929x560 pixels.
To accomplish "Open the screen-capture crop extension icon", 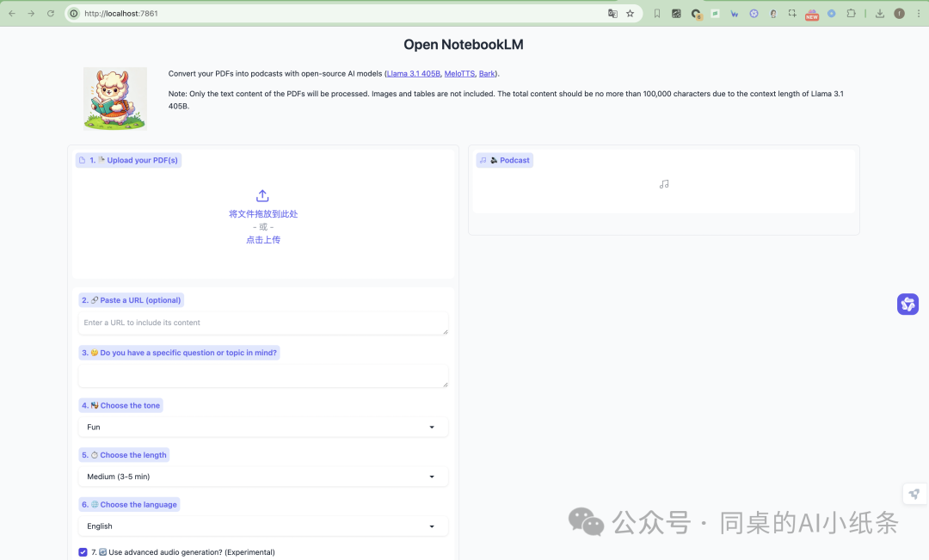I will click(792, 13).
